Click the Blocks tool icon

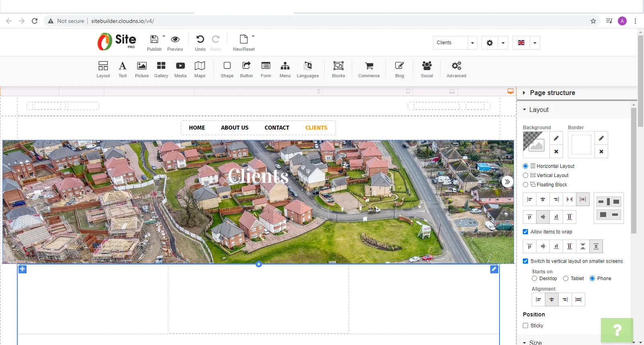(339, 66)
